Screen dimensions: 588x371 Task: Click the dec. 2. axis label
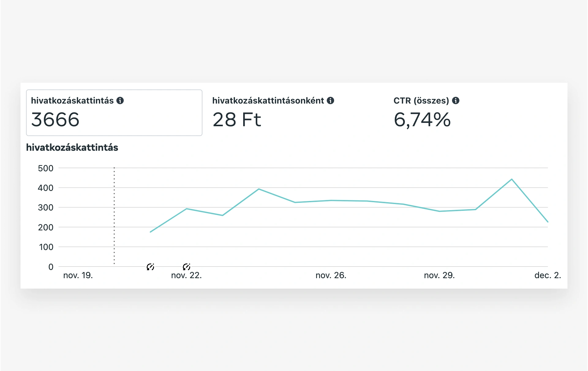coord(547,275)
